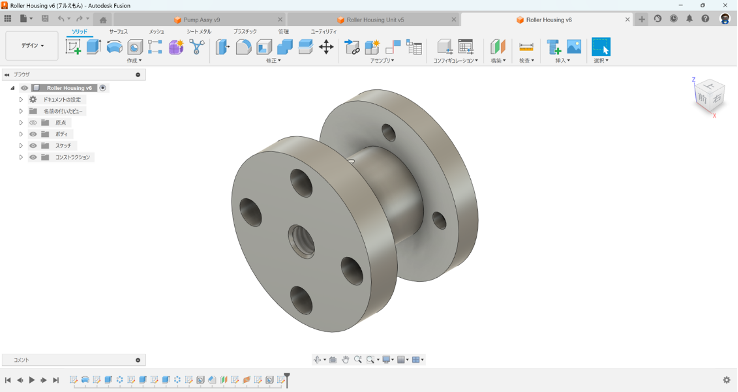
Task: Select the Revolve tool
Action: (x=114, y=47)
